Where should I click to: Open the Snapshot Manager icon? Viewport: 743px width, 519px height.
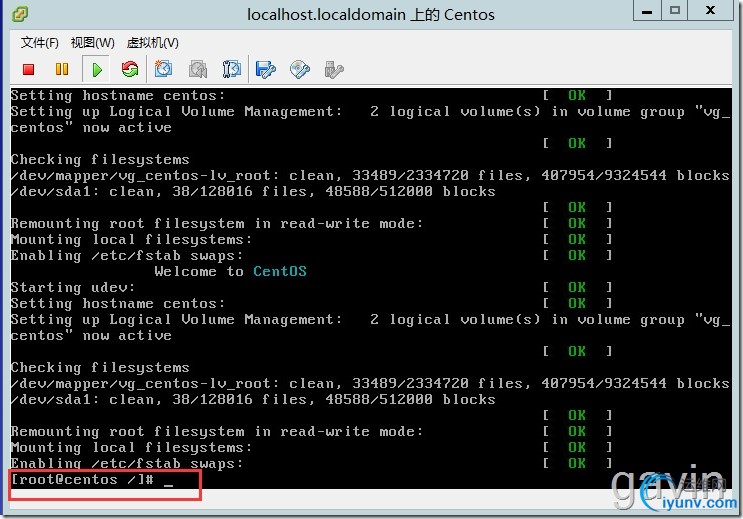232,69
